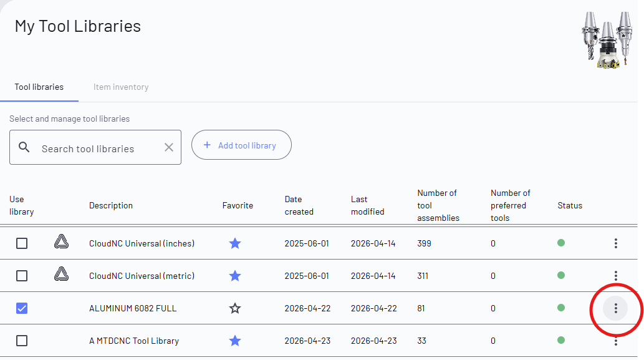Open options menu for CloudNC Universal (metric)

(615, 276)
